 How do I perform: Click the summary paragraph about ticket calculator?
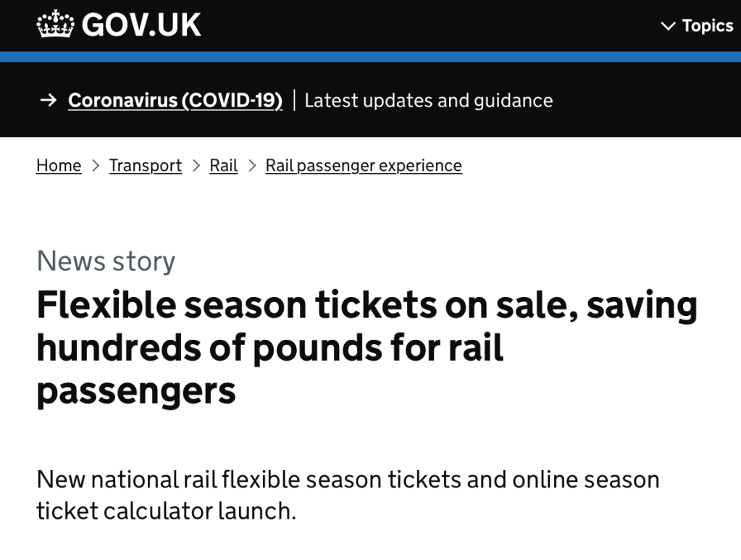pyautogui.click(x=348, y=495)
